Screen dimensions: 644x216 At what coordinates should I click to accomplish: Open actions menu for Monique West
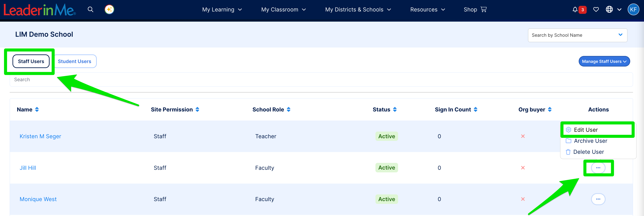pos(598,199)
